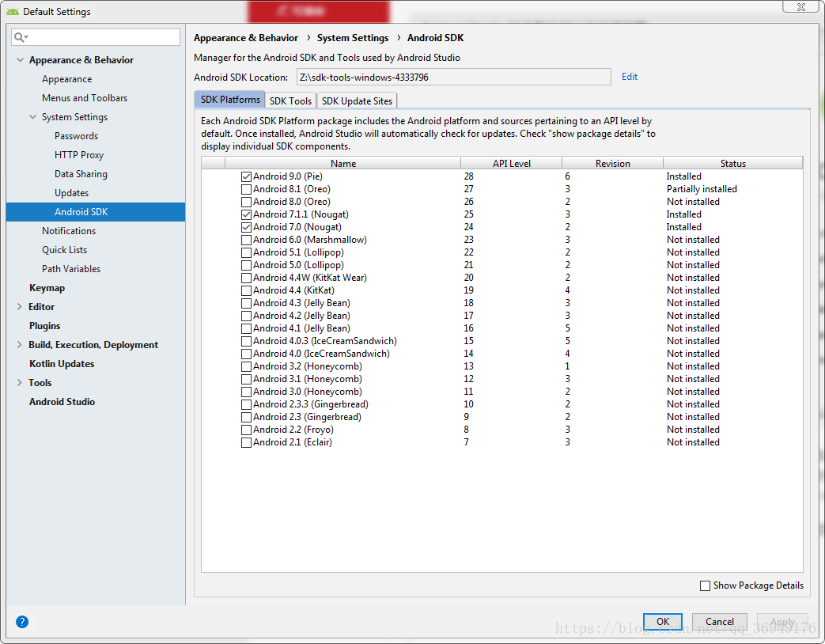Expand Build, Execution, Deployment section
The width and height of the screenshot is (825, 644).
20,345
